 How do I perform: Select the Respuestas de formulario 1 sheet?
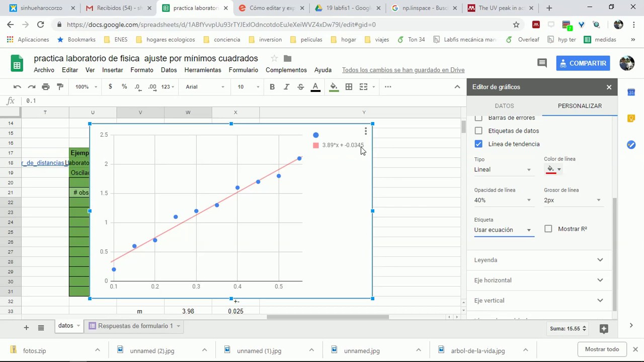click(x=135, y=326)
